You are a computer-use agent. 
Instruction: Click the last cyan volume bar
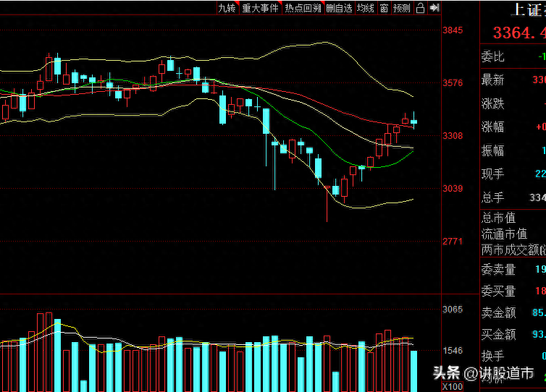413,371
